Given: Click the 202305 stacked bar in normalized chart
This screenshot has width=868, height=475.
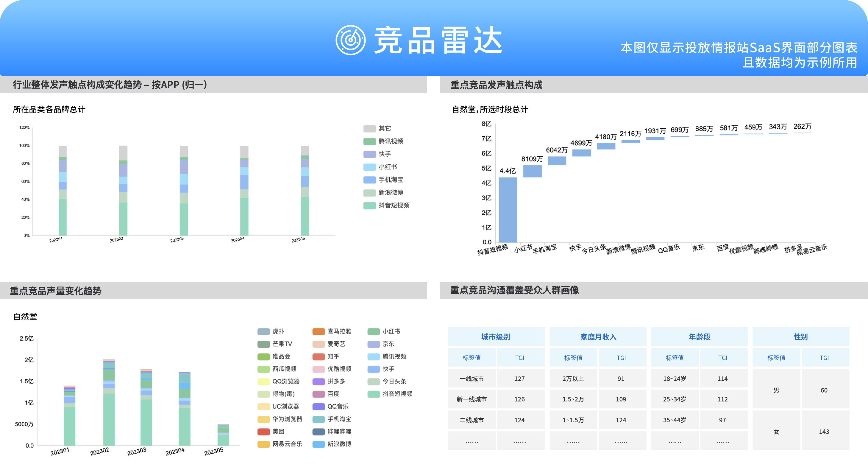Looking at the screenshot, I should pyautogui.click(x=305, y=191).
